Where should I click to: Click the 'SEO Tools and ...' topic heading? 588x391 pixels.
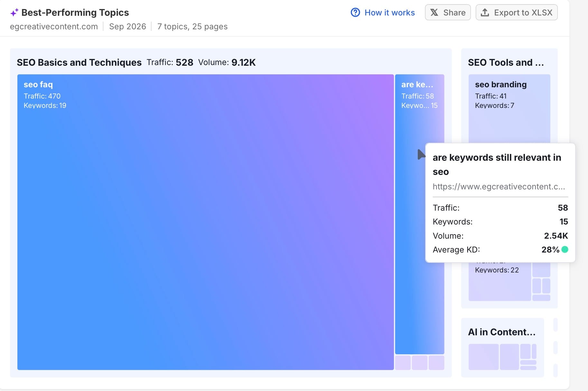click(x=506, y=62)
